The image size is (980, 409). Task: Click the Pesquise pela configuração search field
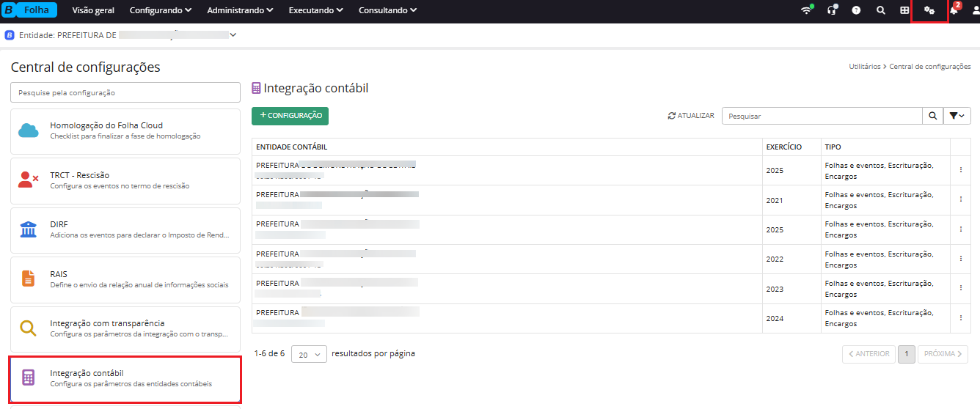(125, 92)
